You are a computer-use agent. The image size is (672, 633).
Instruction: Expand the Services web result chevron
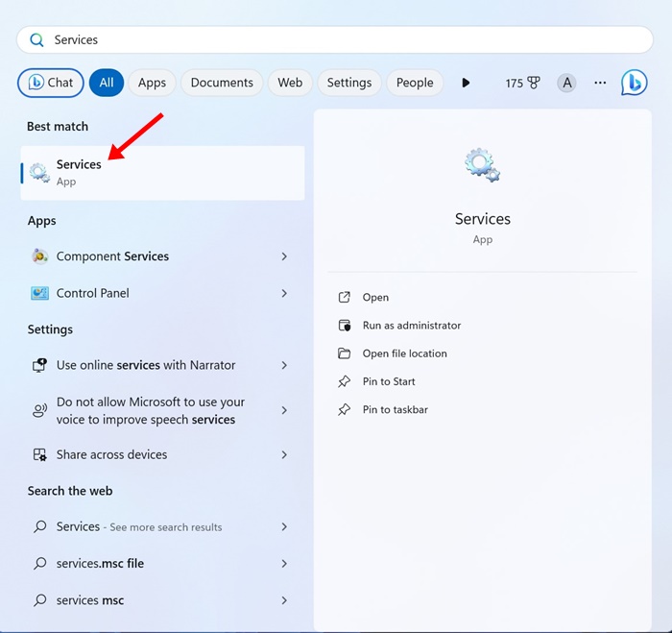(284, 526)
